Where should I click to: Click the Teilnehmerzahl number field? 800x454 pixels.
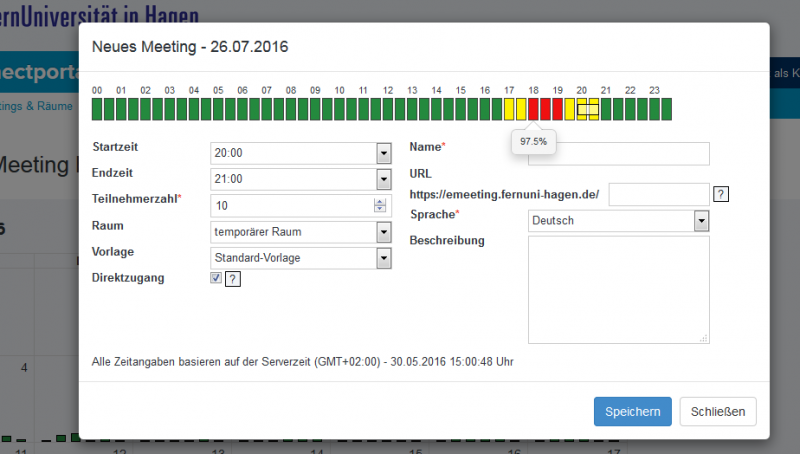point(301,206)
